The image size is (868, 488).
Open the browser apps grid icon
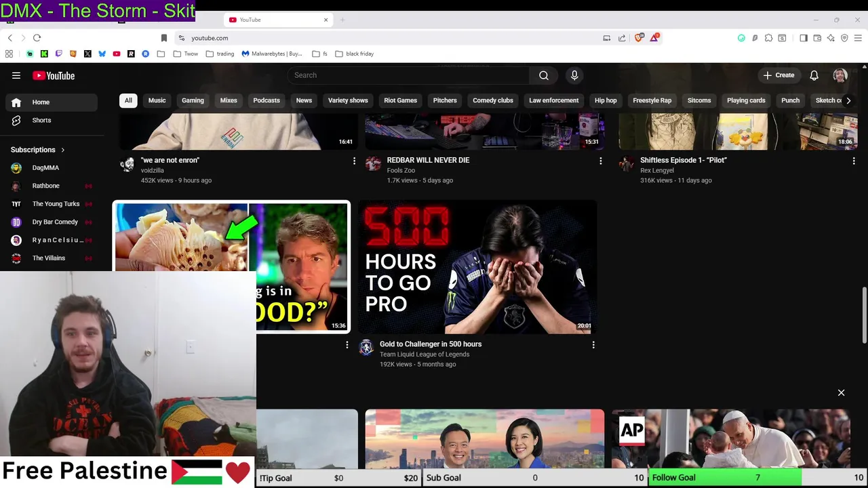tap(9, 54)
